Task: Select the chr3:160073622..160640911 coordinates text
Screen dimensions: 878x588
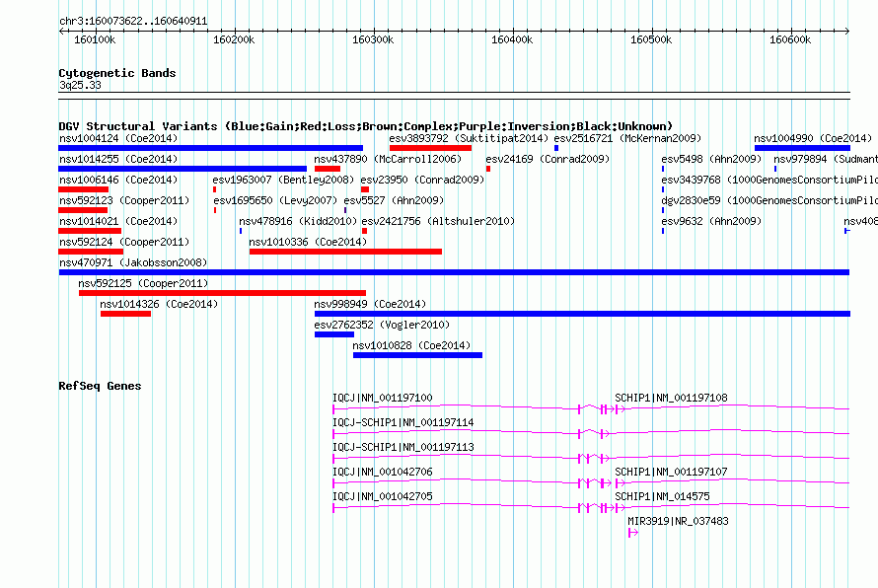Action: tap(133, 22)
